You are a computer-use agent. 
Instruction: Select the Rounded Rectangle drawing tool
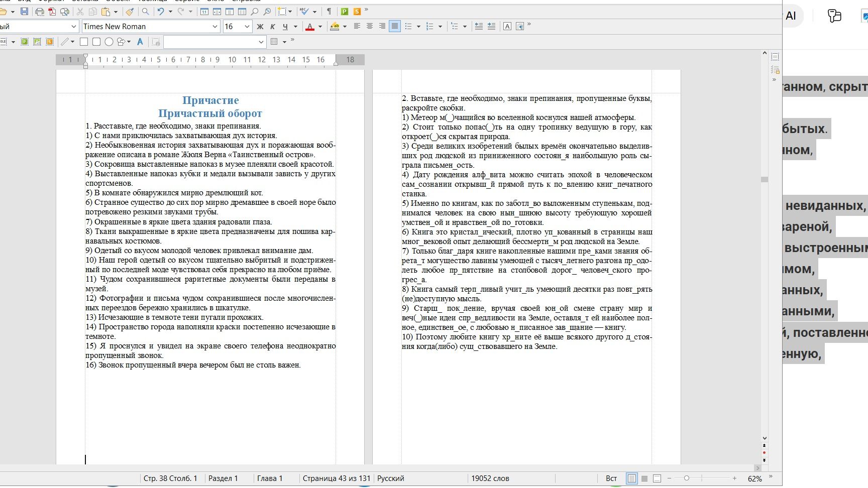pos(96,42)
